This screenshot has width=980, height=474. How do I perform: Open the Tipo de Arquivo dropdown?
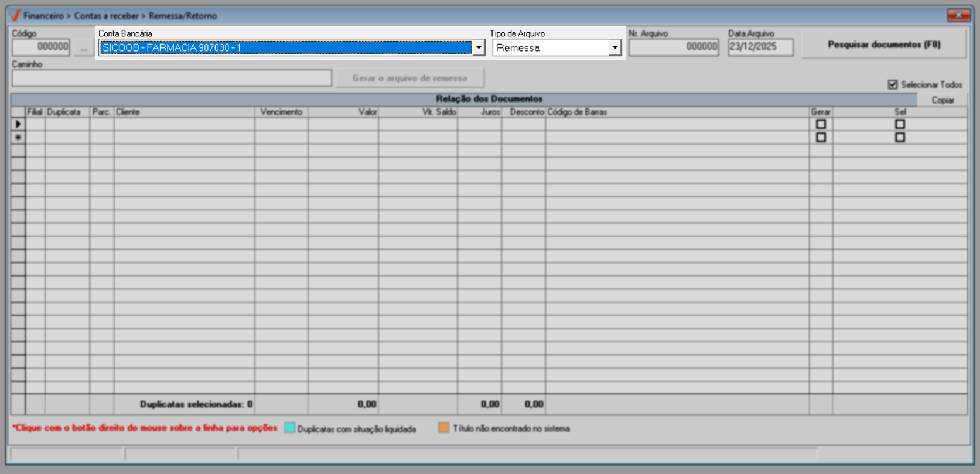[x=614, y=47]
